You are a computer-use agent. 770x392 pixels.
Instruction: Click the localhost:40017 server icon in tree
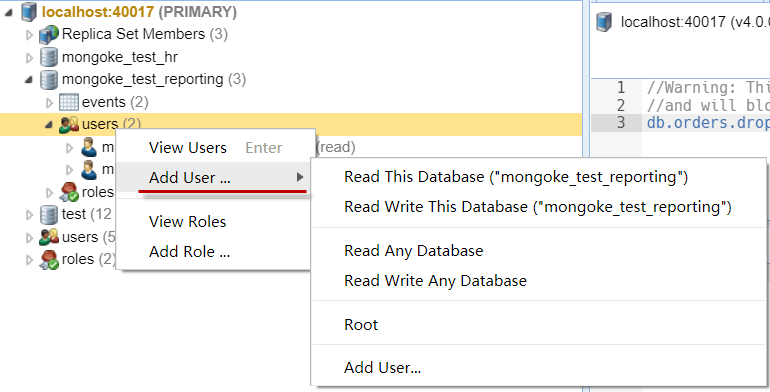tap(29, 12)
